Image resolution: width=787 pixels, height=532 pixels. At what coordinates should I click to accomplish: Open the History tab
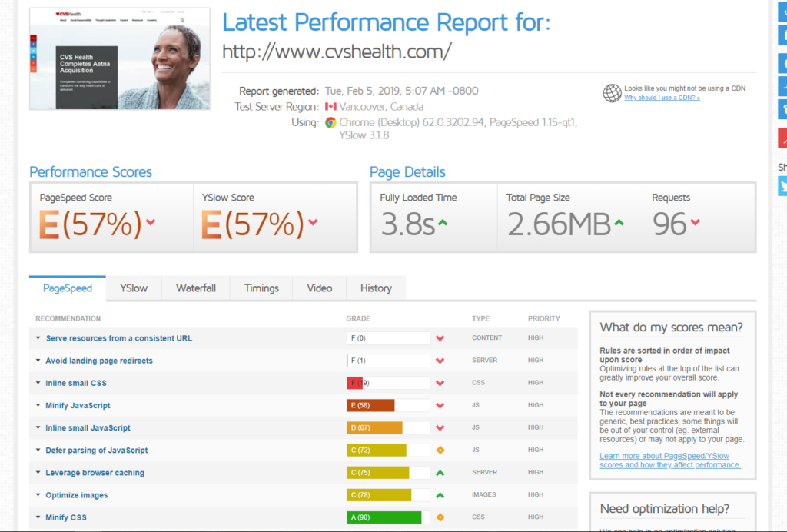click(375, 288)
